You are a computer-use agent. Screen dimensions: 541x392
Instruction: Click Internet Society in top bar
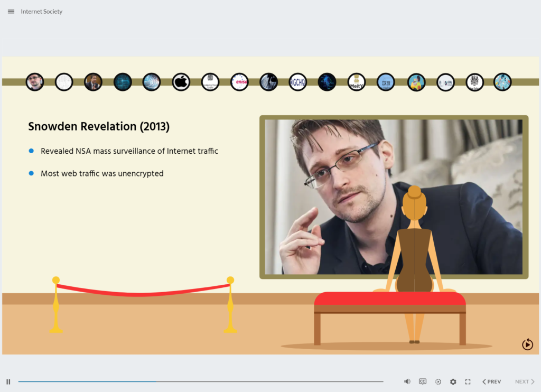(41, 11)
